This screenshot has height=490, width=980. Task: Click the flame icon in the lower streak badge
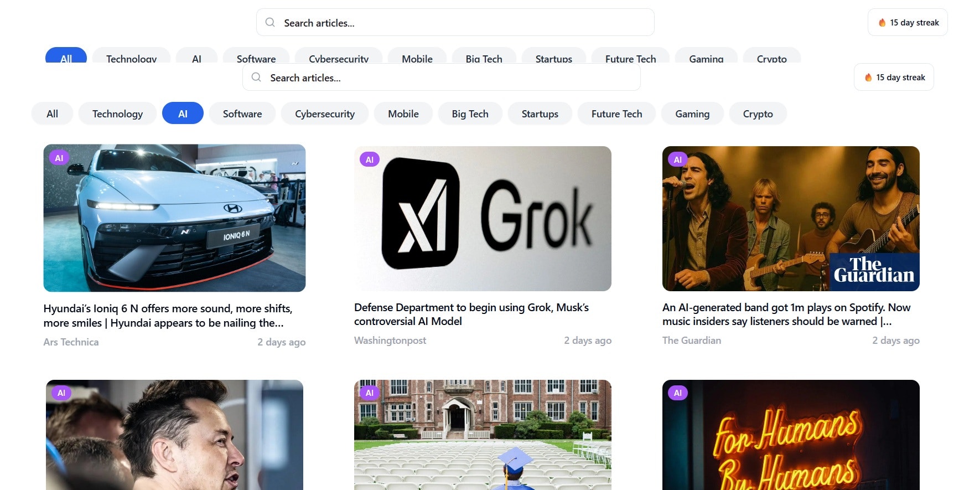point(868,78)
